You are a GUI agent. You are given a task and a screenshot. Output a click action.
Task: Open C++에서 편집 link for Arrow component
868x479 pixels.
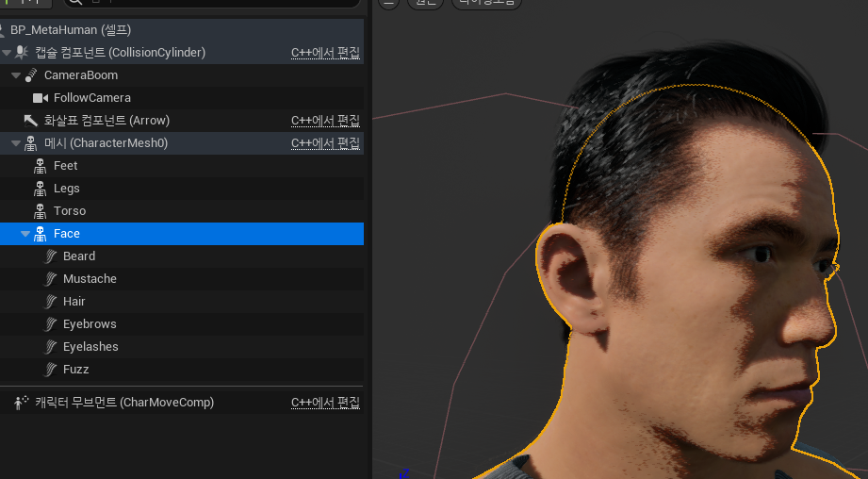325,121
